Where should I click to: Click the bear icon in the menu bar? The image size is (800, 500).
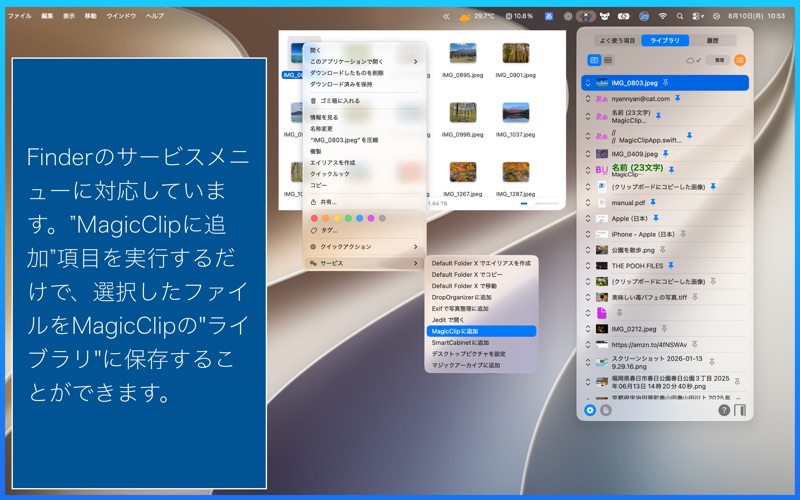coord(605,16)
